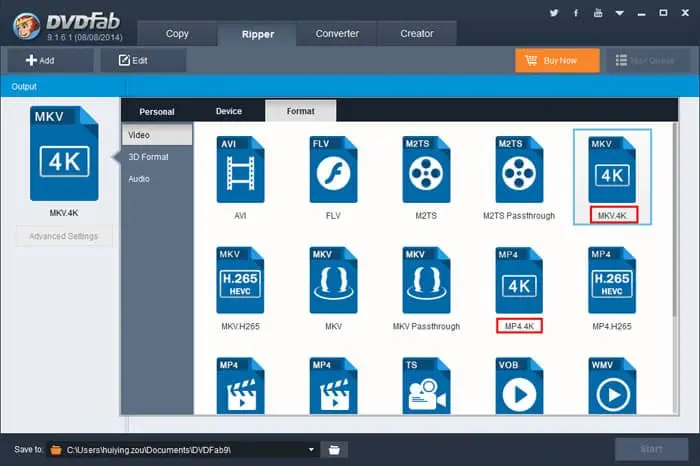This screenshot has height=466, width=700.
Task: Expand the Save to path dropdown
Action: coord(311,449)
